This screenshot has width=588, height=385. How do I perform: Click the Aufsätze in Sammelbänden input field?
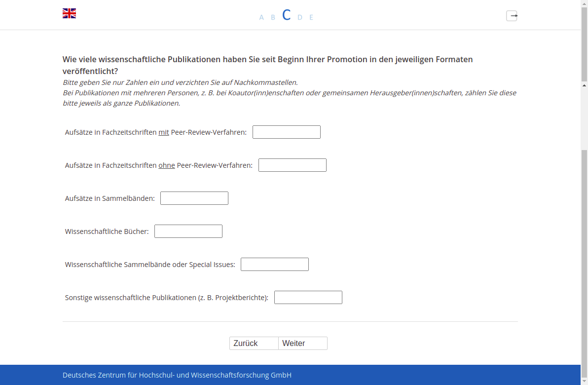[194, 198]
